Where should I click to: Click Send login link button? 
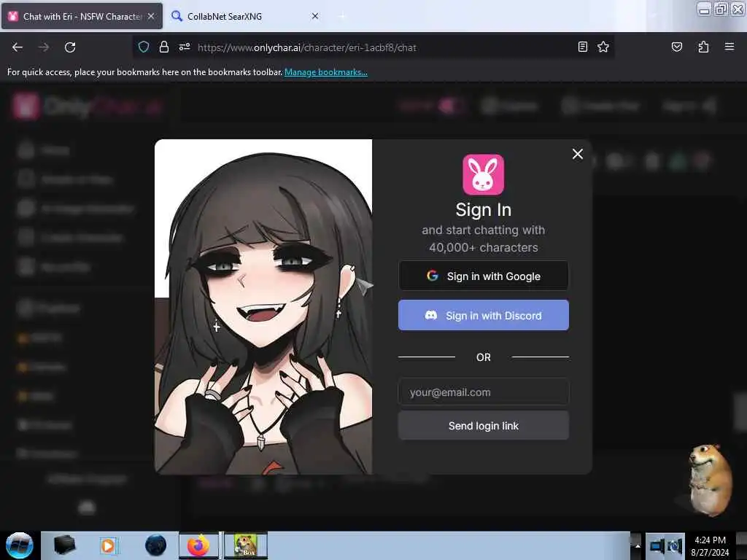point(483,426)
